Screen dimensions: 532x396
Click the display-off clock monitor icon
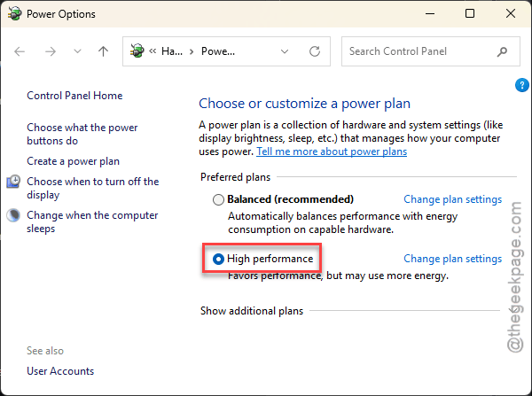point(13,182)
